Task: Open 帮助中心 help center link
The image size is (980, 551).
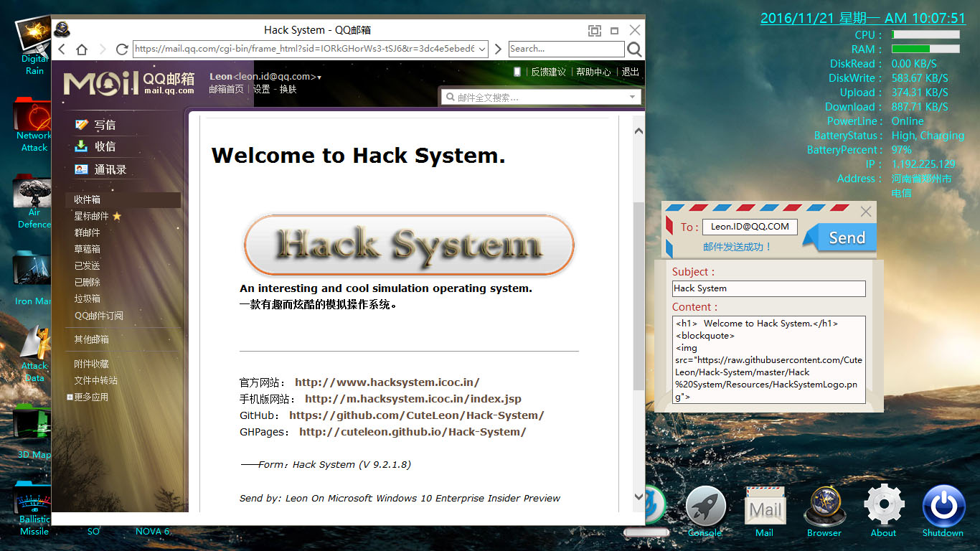Action: 593,72
